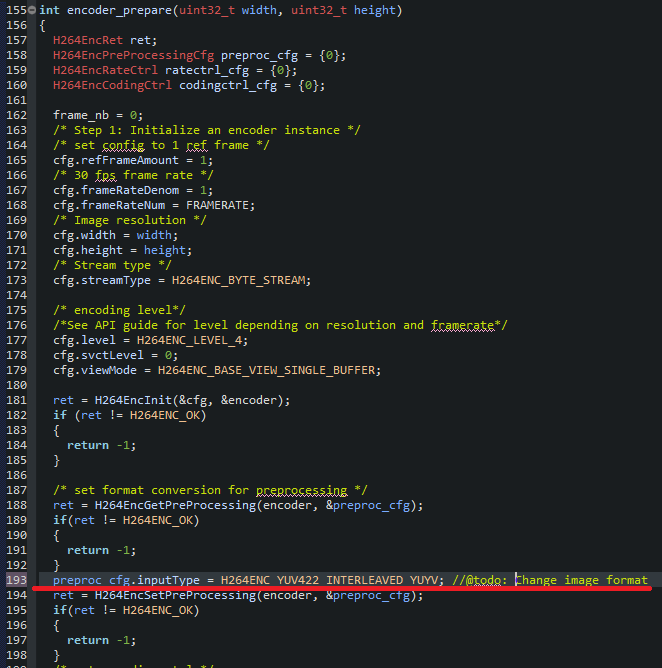This screenshot has width=662, height=668.
Task: Click H264ENC_BASE_VIEW_SINGLE_BUFFER constant
Action: point(266,370)
